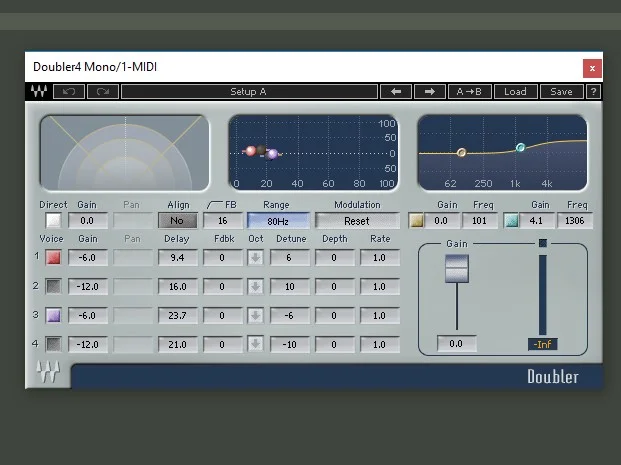Open the Load preset menu

click(515, 91)
